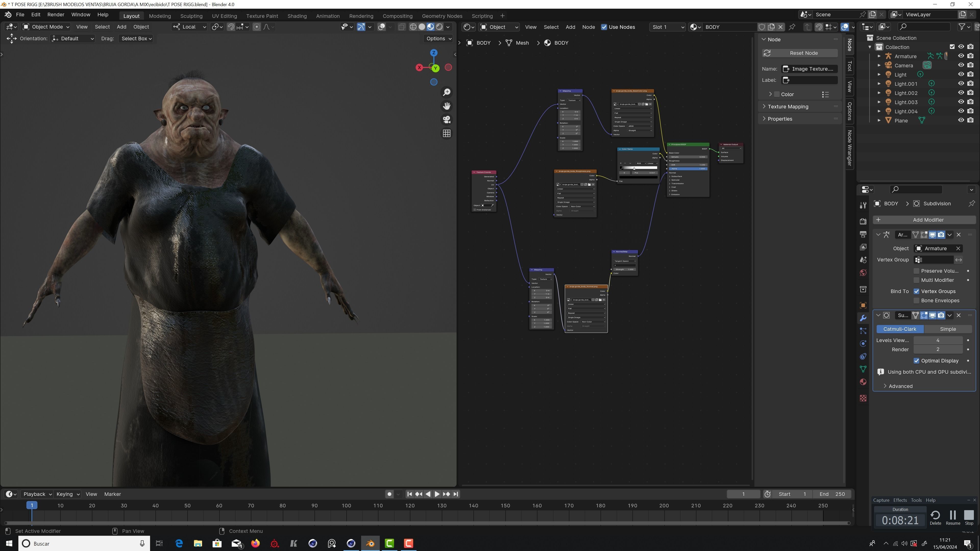Switch to orthographic grid view icon
Viewport: 980px width, 551px height.
447,133
